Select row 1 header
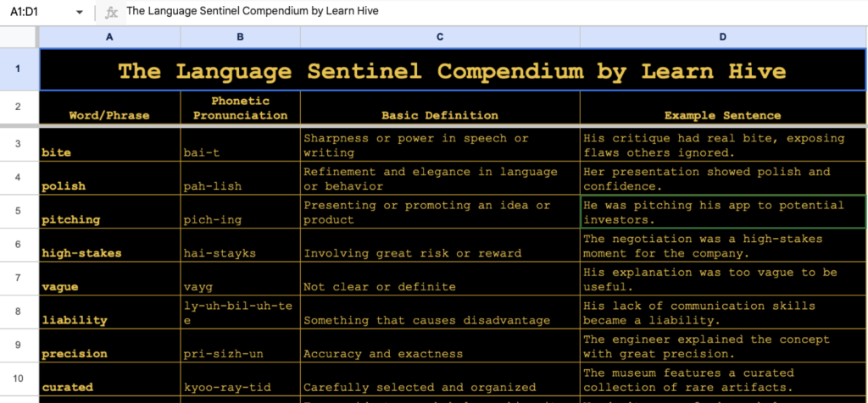The height and width of the screenshot is (403, 868). click(19, 69)
